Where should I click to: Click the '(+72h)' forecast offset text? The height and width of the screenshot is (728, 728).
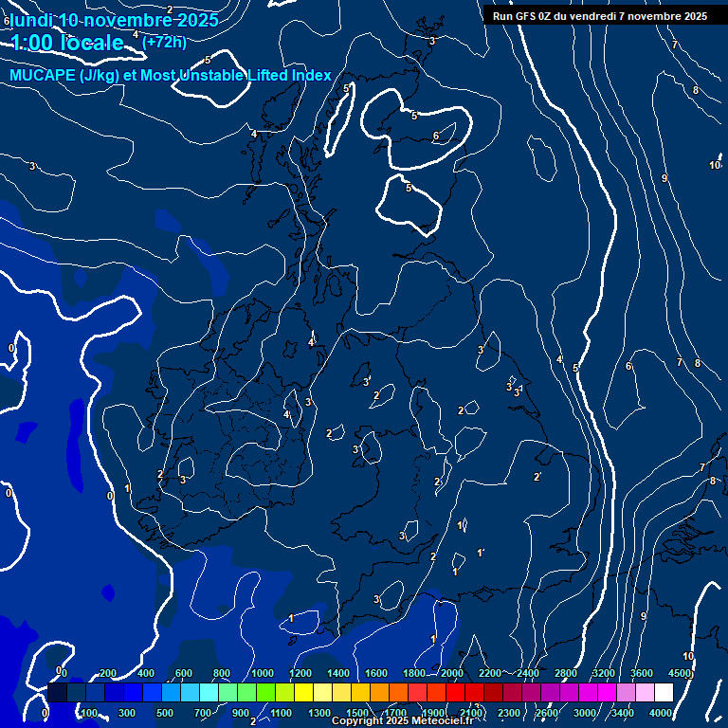coord(164,43)
